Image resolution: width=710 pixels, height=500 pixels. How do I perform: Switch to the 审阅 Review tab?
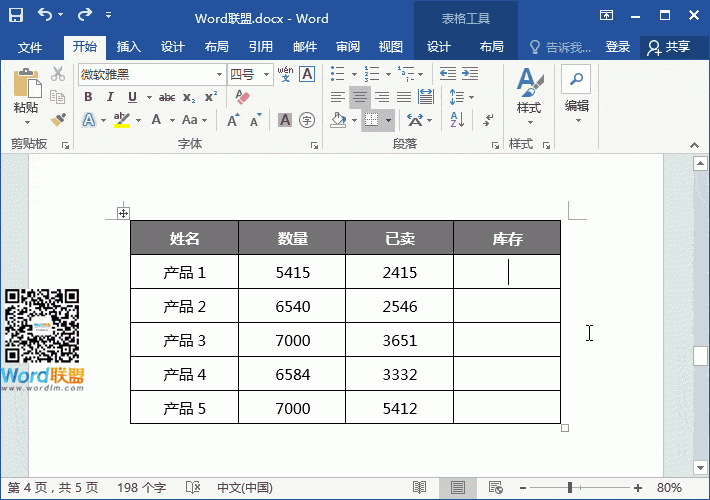(x=348, y=47)
